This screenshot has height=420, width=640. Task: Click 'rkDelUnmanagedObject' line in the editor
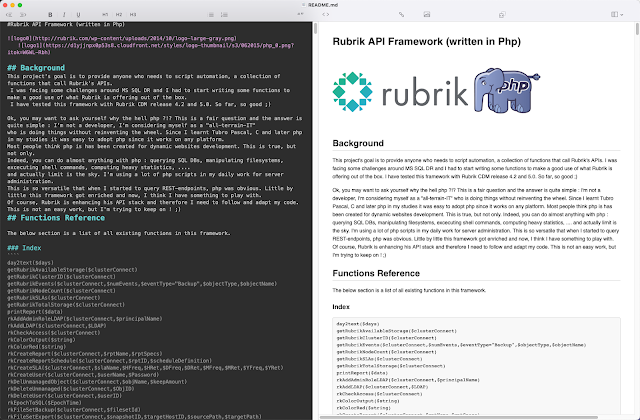pyautogui.click(x=97, y=382)
